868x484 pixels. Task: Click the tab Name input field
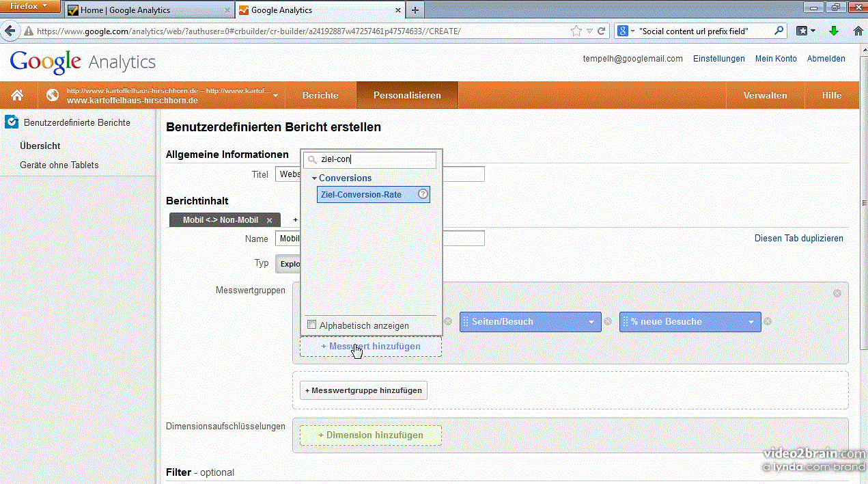coord(379,239)
